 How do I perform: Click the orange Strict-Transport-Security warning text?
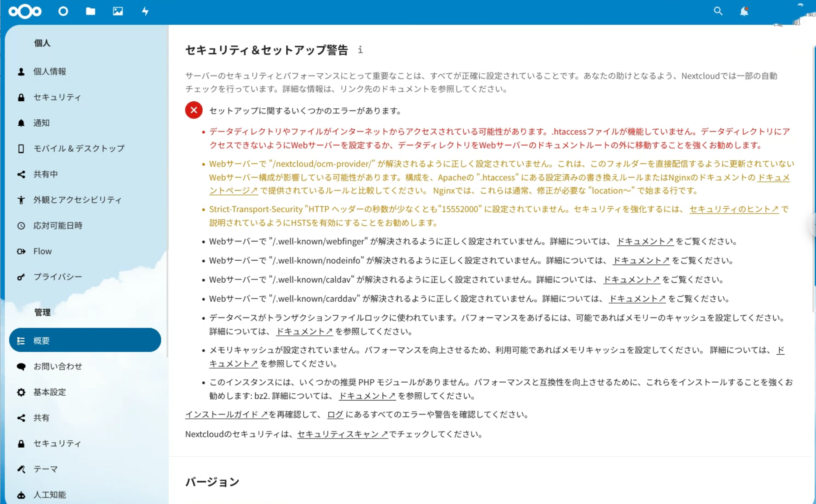[499, 216]
